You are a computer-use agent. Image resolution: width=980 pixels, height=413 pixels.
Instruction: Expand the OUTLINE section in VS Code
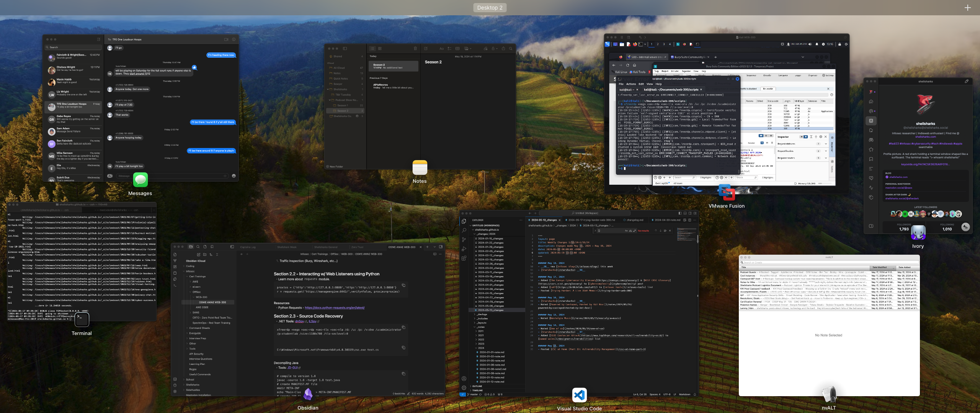point(477,386)
